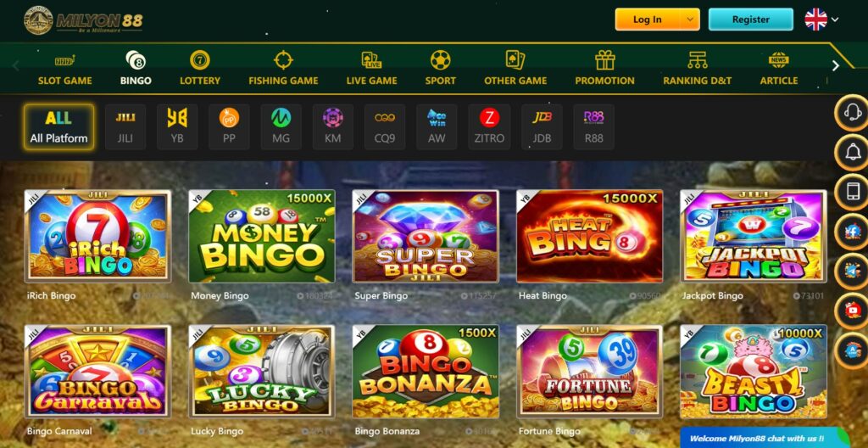Select the All Platform filter
The image size is (868, 448).
click(58, 127)
